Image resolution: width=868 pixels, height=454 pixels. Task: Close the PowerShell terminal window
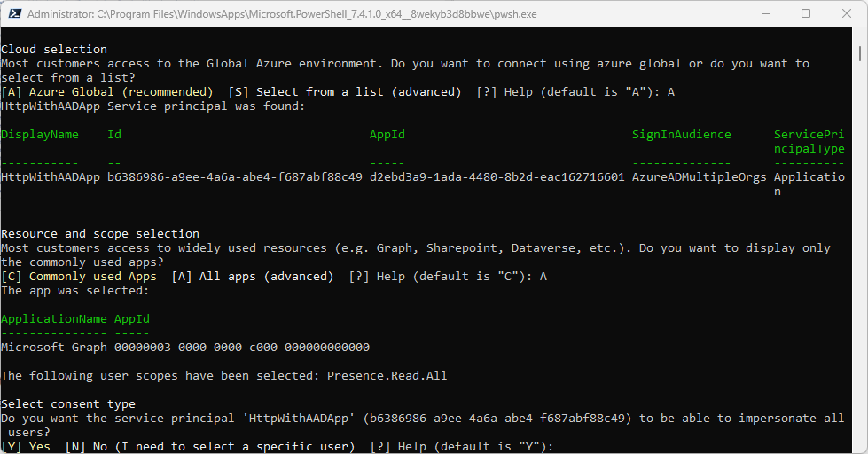pyautogui.click(x=847, y=14)
